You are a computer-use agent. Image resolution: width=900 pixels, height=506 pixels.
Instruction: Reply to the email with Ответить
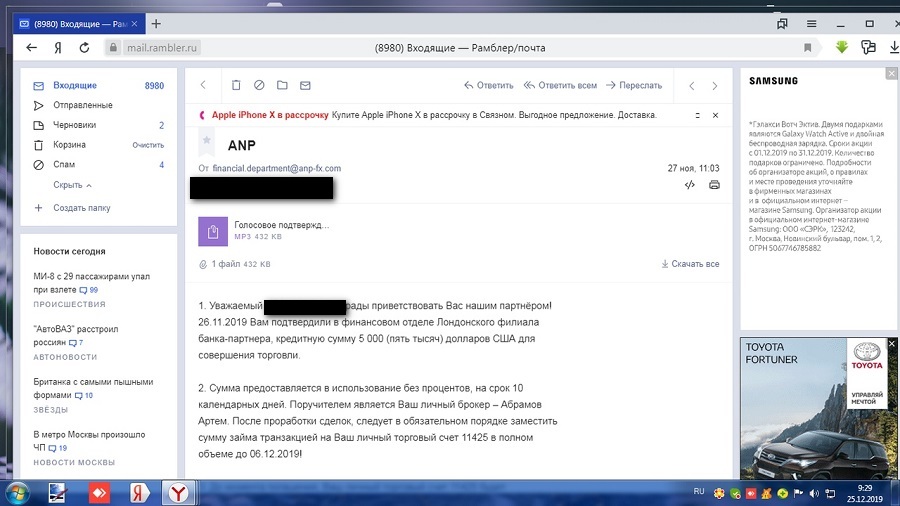(488, 85)
